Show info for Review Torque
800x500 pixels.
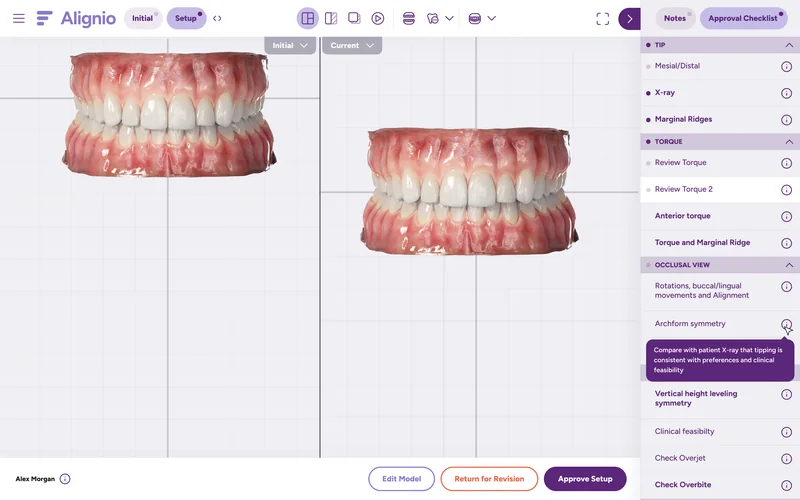point(786,163)
